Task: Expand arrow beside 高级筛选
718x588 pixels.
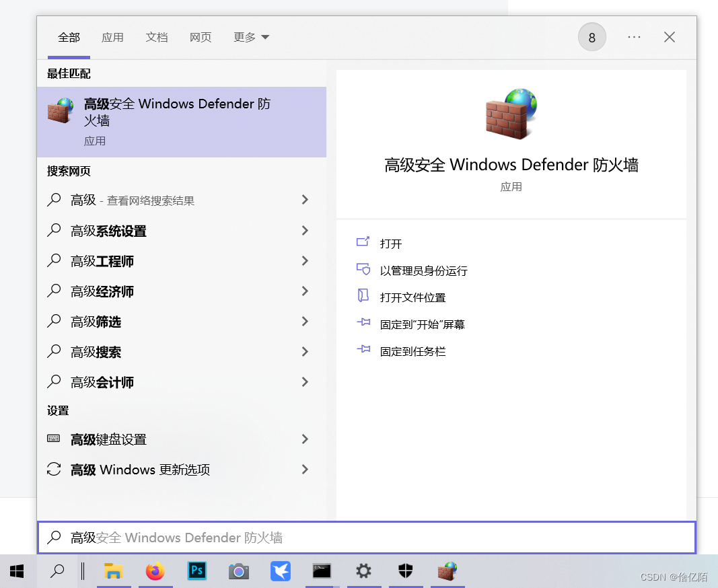Action: (305, 322)
